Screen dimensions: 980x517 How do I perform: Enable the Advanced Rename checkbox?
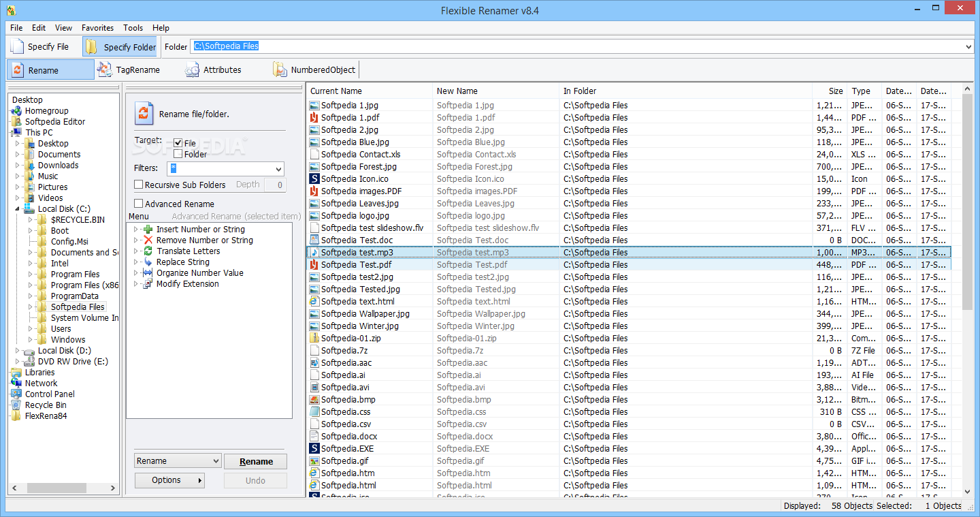[139, 204]
